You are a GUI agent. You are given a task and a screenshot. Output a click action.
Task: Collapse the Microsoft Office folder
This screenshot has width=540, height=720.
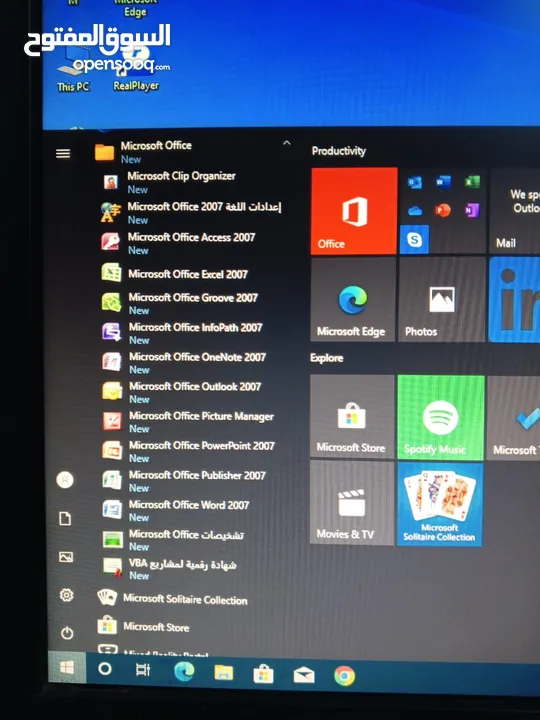tap(286, 143)
